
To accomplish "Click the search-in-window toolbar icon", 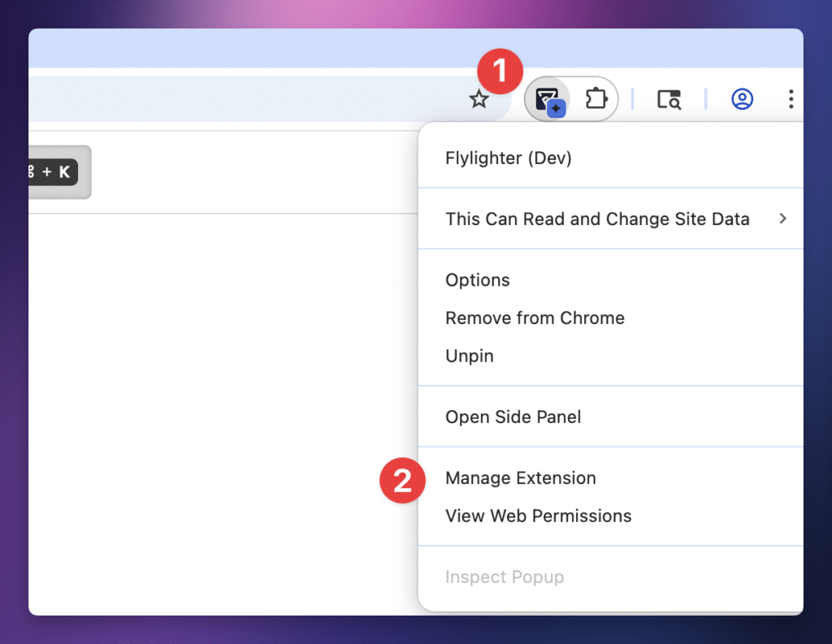I will point(669,100).
